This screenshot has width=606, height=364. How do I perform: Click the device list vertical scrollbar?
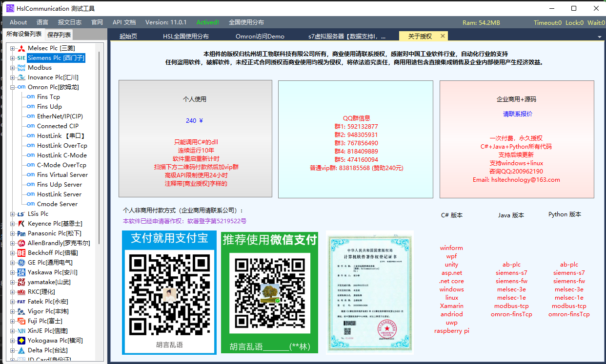99,146
